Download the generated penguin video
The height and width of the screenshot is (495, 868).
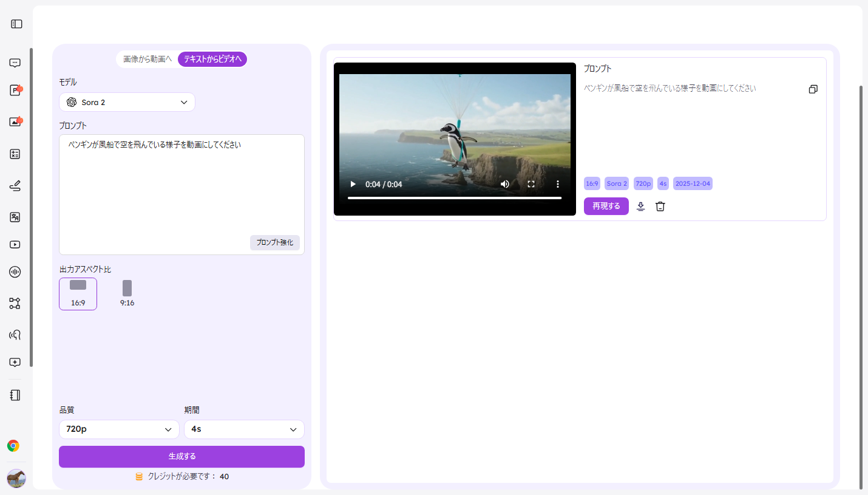pos(640,206)
